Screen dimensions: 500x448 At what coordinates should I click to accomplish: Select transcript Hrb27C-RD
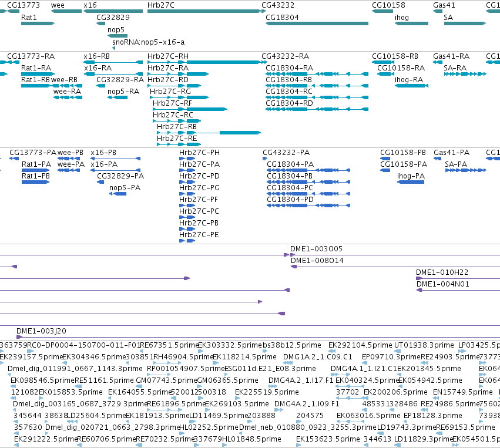[x=167, y=80]
